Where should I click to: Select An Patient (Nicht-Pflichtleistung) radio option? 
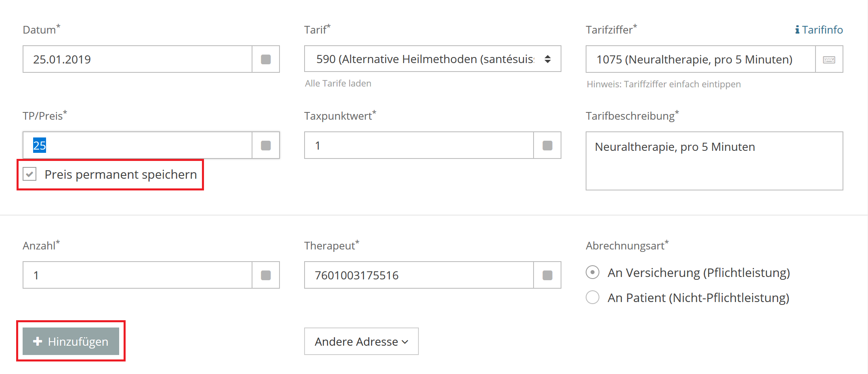[593, 297]
